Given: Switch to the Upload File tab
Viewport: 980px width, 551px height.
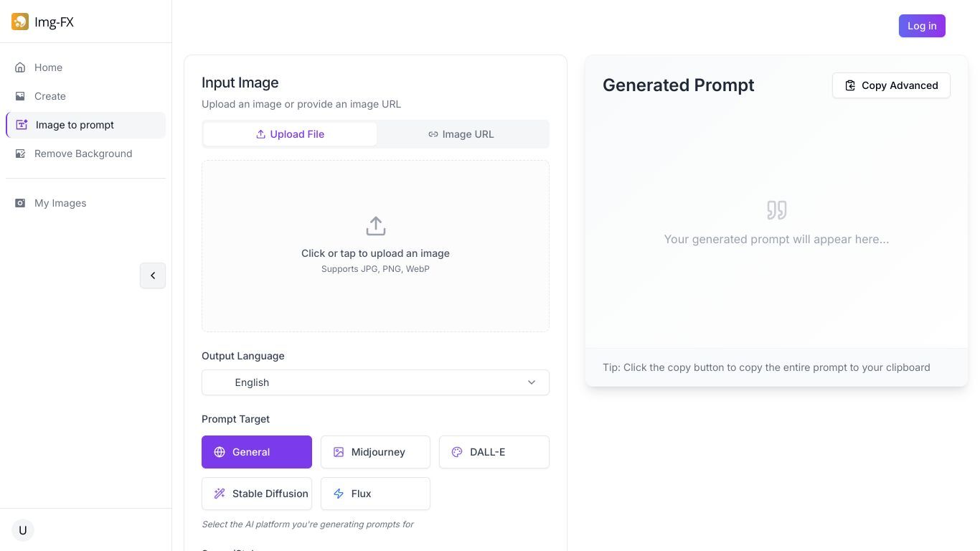Looking at the screenshot, I should [290, 134].
